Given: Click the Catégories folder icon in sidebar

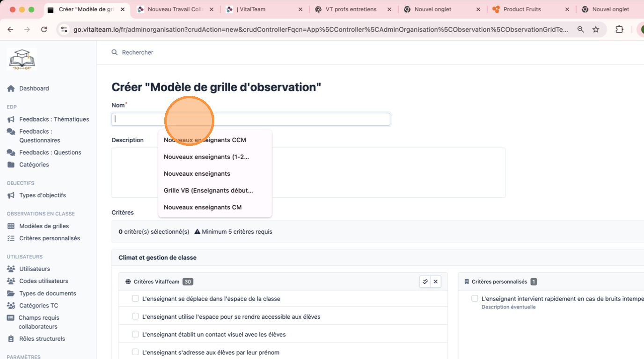Looking at the screenshot, I should coord(11,165).
